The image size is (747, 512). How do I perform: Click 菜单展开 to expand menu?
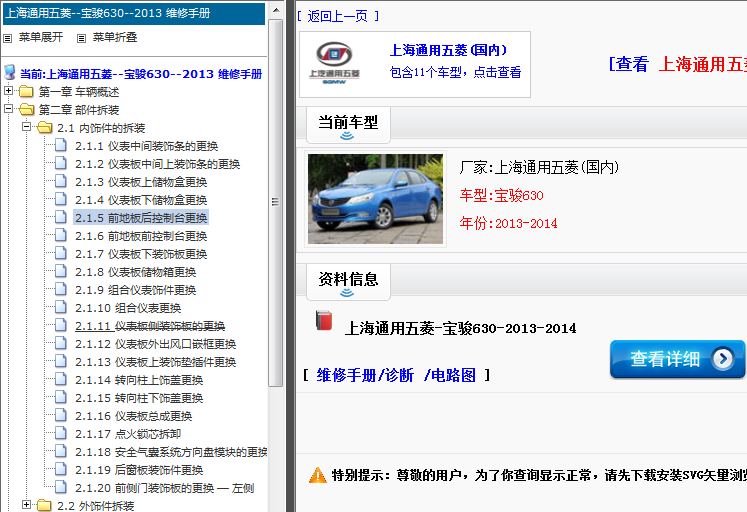coord(40,37)
